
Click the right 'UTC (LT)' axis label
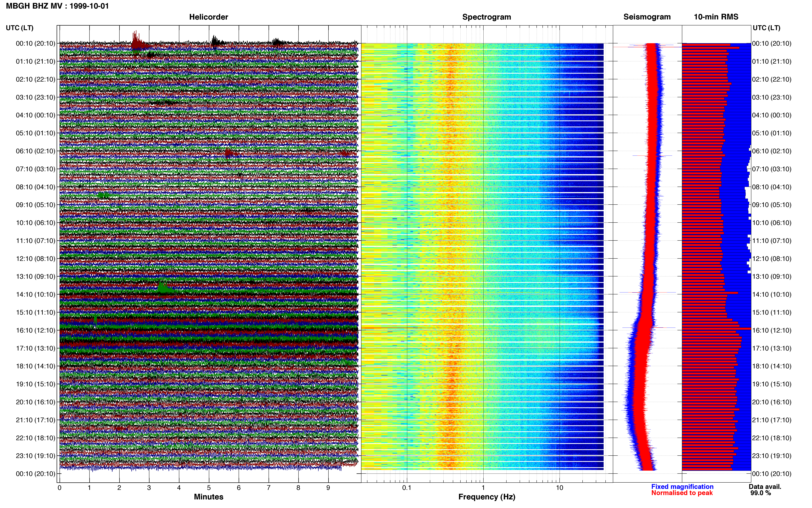(766, 28)
